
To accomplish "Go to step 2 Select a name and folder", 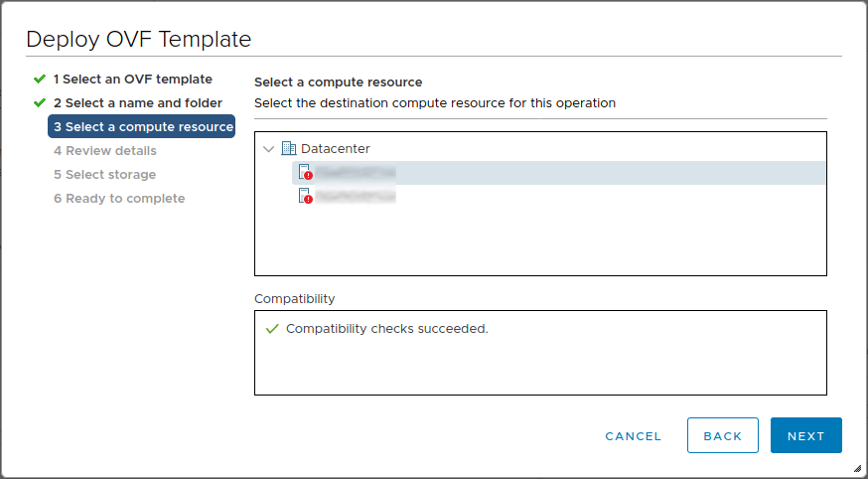I will (137, 102).
